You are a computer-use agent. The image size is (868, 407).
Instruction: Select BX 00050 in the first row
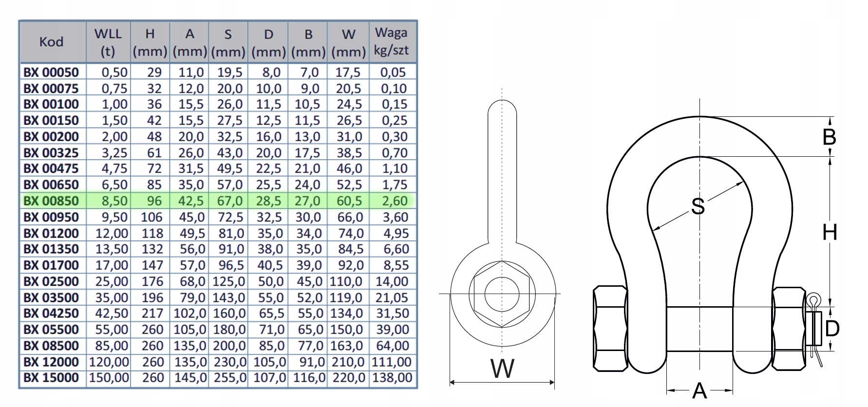[51, 73]
